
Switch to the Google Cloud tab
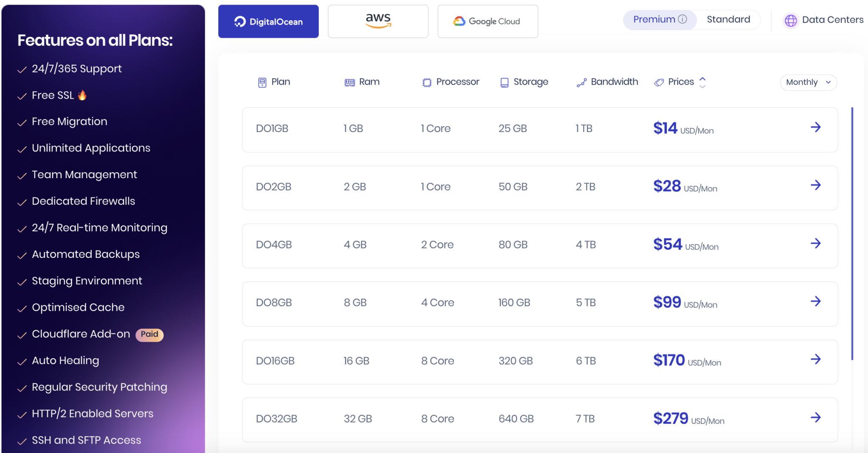(487, 21)
